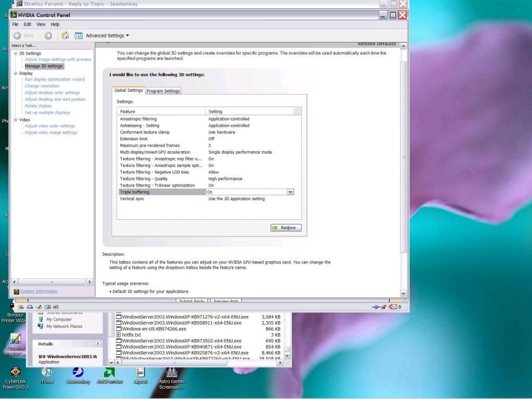
Task: Click left arrow of task pane horizontal scrollbar
Action: point(15,282)
